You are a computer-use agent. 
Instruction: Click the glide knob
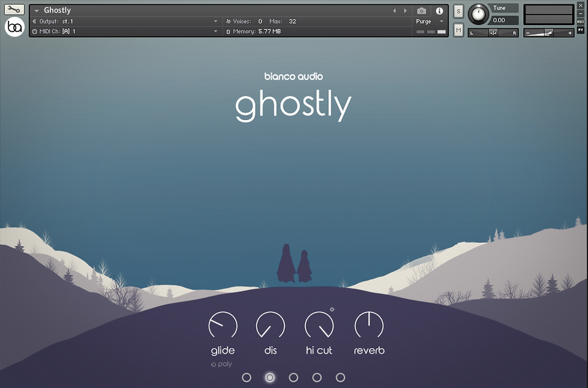(223, 326)
